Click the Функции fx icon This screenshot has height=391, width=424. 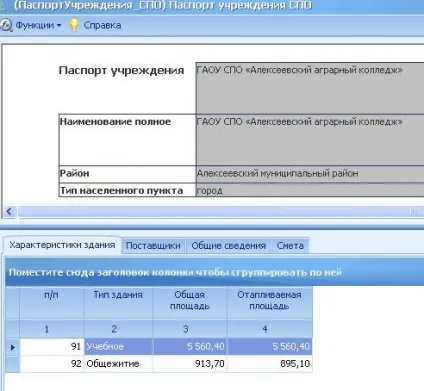coord(6,25)
